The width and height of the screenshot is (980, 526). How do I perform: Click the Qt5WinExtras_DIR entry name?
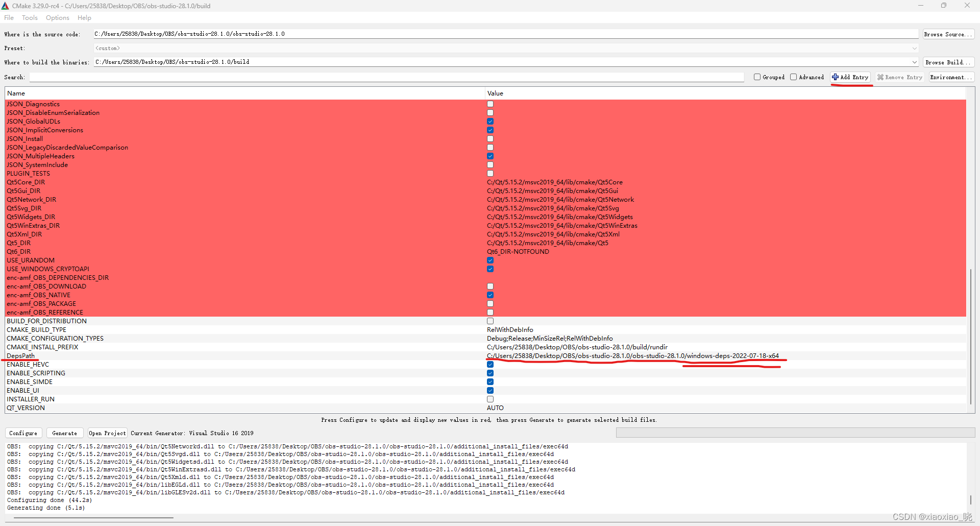[x=33, y=226]
